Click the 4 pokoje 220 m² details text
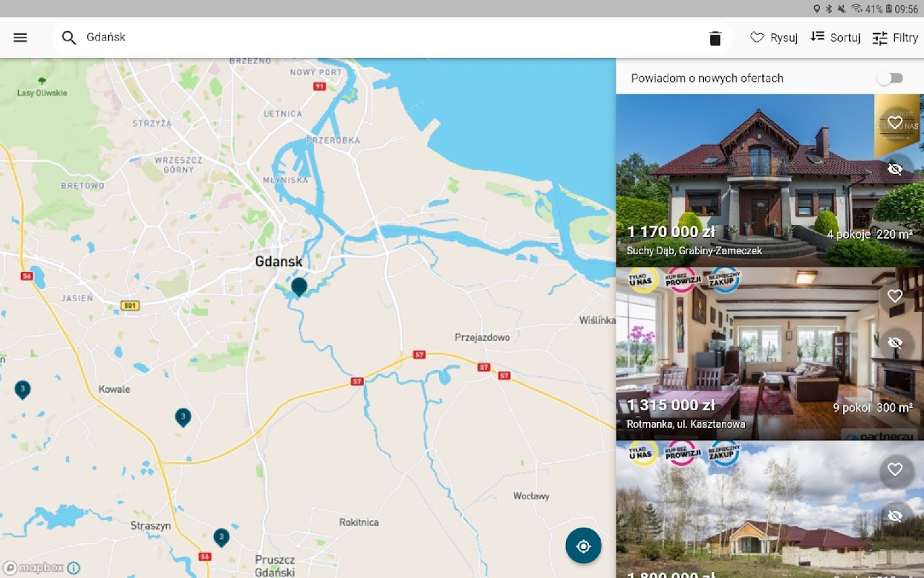The width and height of the screenshot is (924, 578). pyautogui.click(x=870, y=234)
